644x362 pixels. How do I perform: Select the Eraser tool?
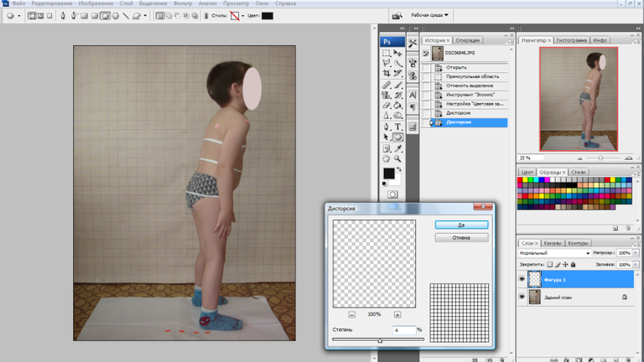click(x=387, y=106)
